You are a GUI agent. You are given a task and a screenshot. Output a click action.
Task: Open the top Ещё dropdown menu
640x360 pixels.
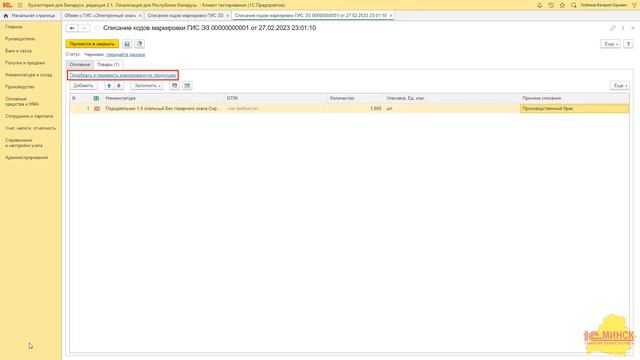[x=611, y=44]
